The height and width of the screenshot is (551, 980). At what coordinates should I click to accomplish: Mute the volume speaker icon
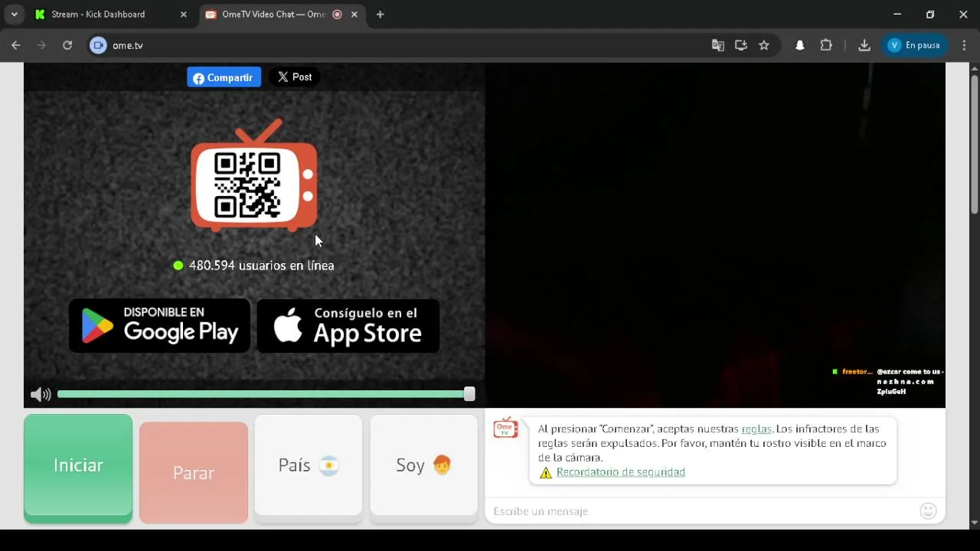coord(41,395)
